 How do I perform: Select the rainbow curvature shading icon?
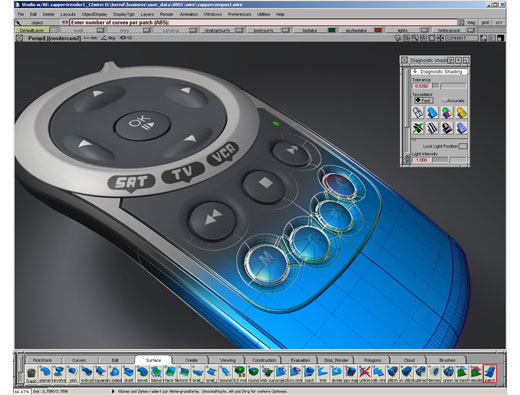tap(461, 113)
